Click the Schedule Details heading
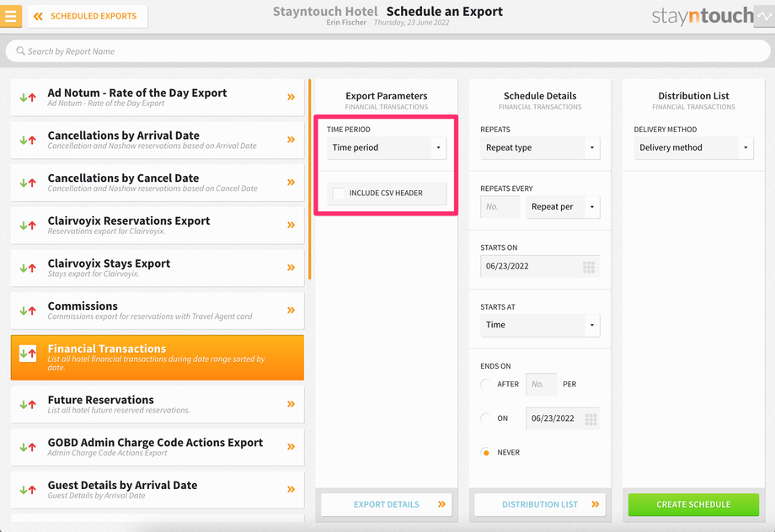Image resolution: width=775 pixels, height=532 pixels. [x=540, y=96]
